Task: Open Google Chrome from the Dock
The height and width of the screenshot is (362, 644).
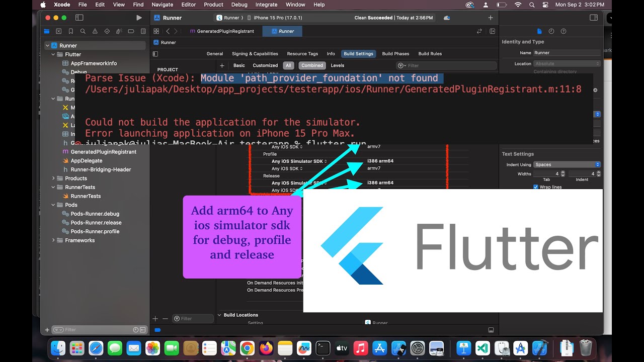Action: pos(247,348)
